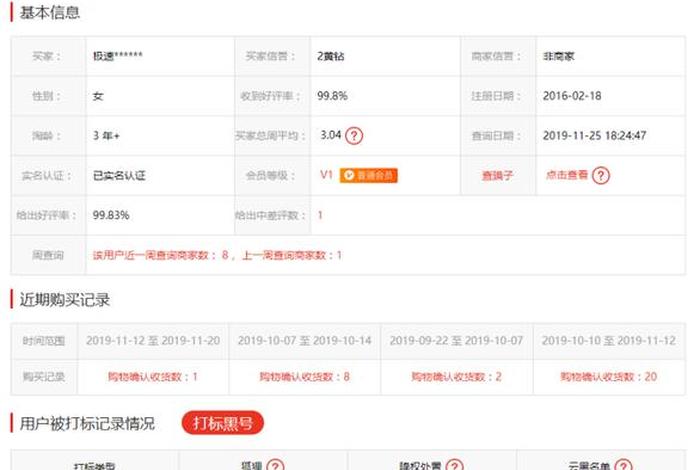Click the 普通会员 orange member badge
700x470 pixels.
pyautogui.click(x=369, y=175)
